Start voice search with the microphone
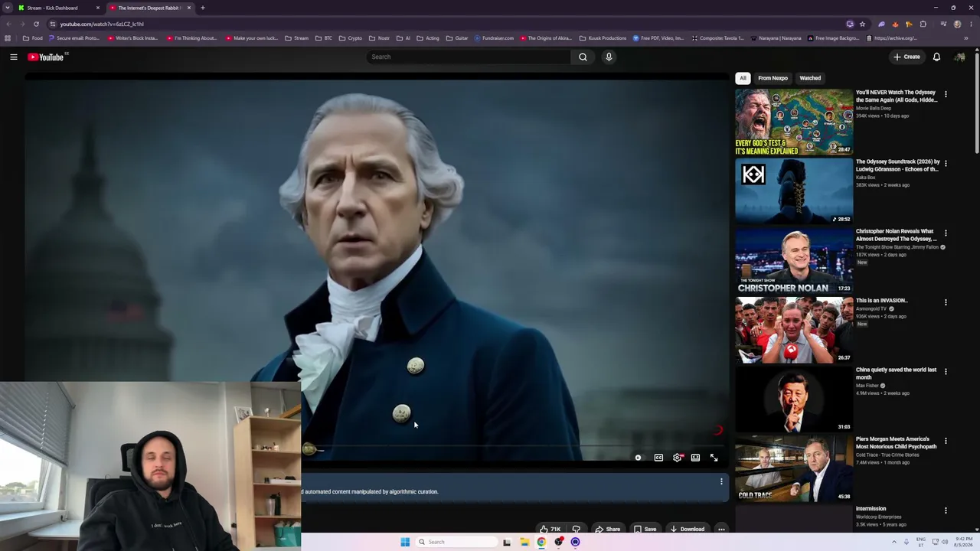Viewport: 980px width, 551px height. click(x=609, y=57)
